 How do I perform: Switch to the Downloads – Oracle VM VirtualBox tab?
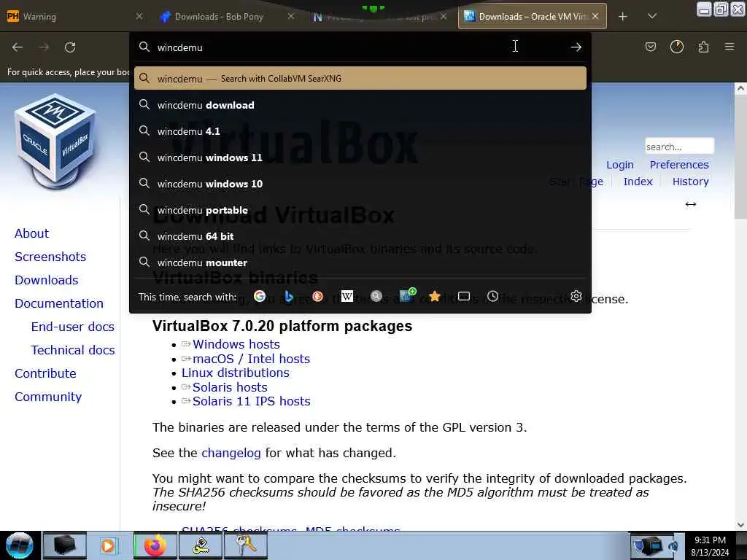[x=532, y=17]
